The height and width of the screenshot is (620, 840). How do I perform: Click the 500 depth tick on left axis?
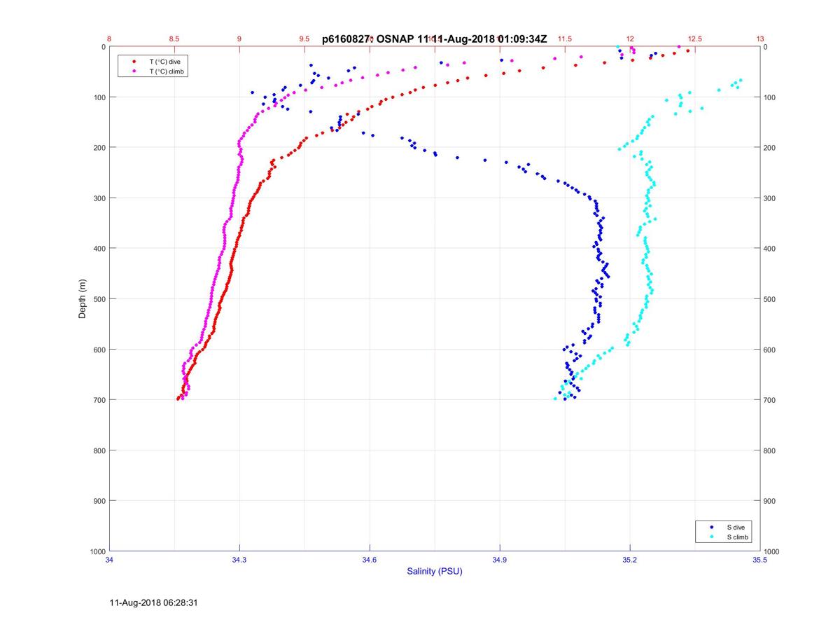pyautogui.click(x=99, y=299)
